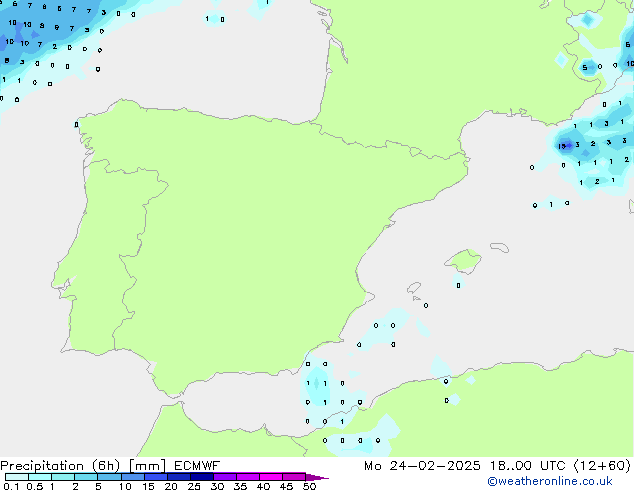This screenshot has height=490, width=634.
Task: Click the '50' legend scale label
Action: coord(309,486)
